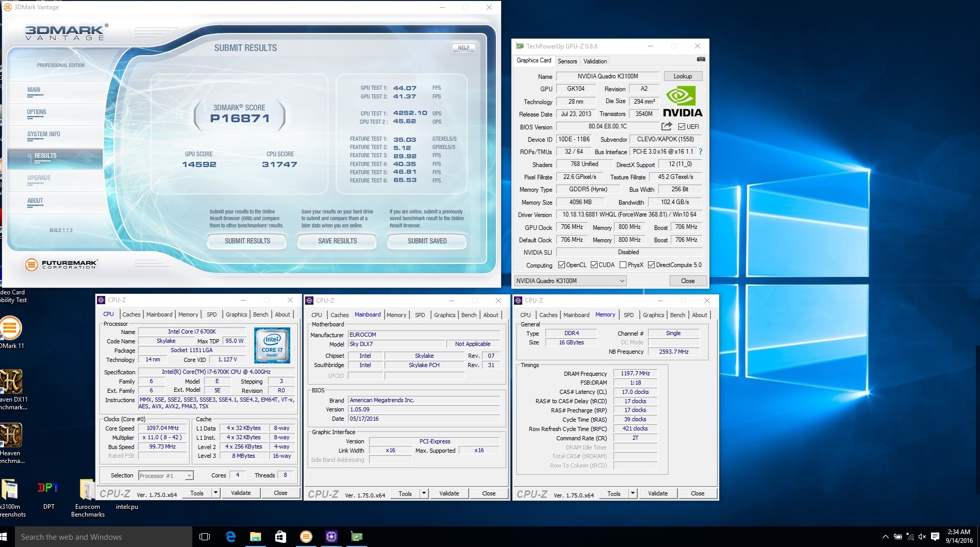
Task: Open File Explorer from the taskbar
Action: click(x=255, y=537)
